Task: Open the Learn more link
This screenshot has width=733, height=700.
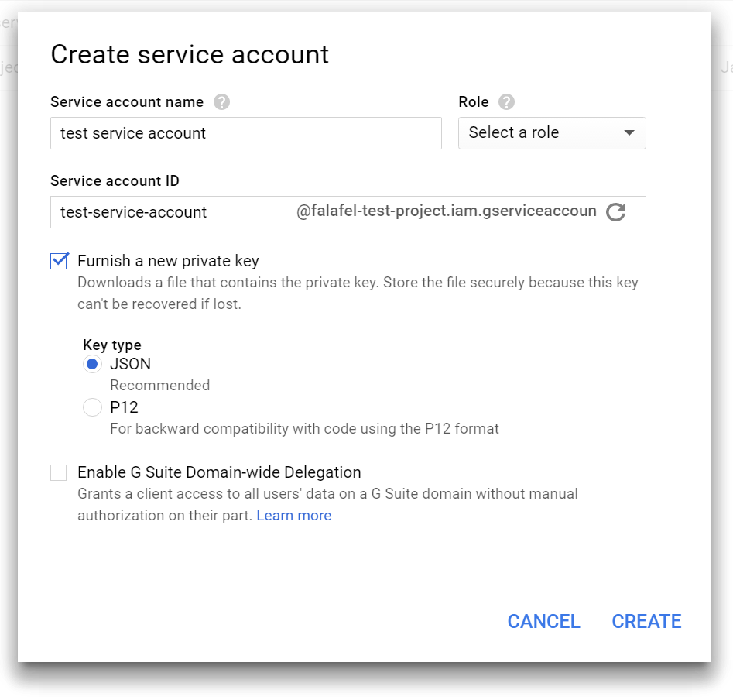Action: (x=294, y=515)
